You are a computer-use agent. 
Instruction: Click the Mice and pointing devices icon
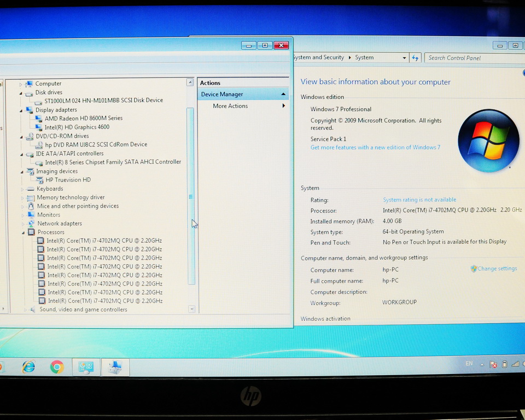[31, 206]
